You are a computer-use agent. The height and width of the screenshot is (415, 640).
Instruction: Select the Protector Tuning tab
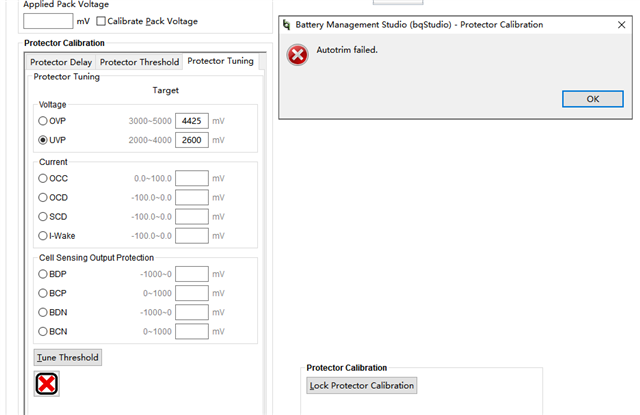(220, 61)
